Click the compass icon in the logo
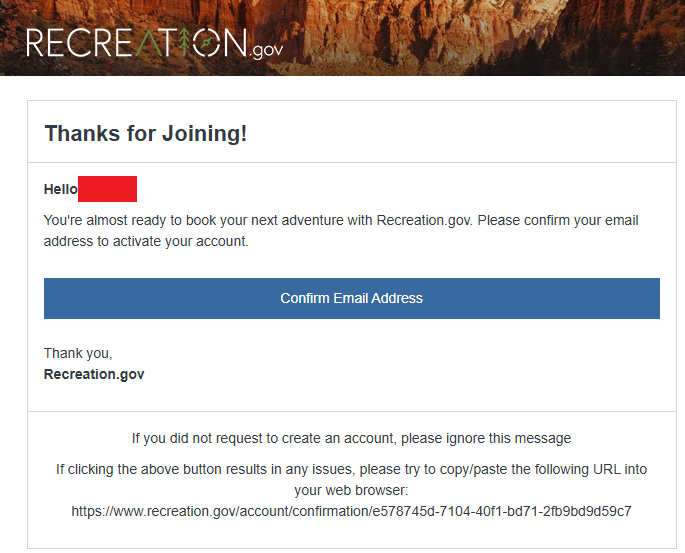 click(x=206, y=42)
